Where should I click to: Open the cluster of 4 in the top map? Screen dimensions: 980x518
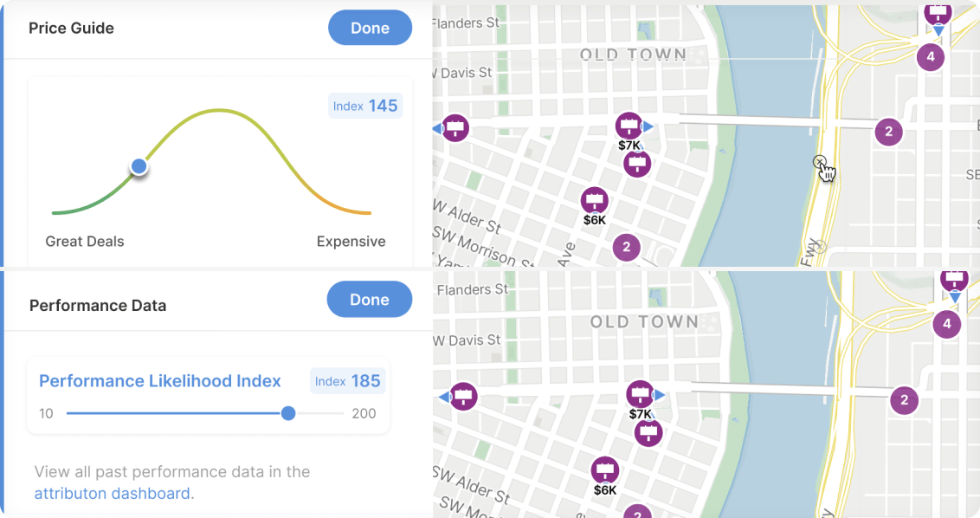931,57
